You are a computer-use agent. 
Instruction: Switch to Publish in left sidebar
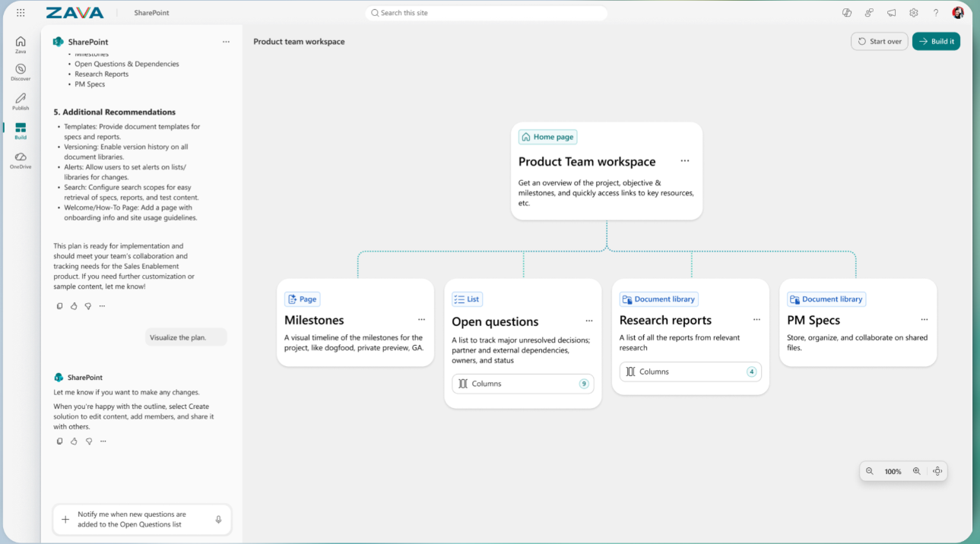[21, 101]
